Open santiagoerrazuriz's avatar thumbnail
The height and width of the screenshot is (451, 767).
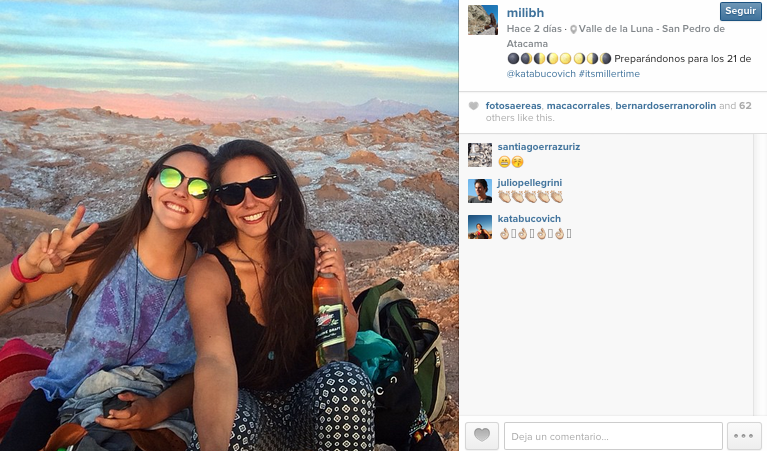pyautogui.click(x=480, y=155)
